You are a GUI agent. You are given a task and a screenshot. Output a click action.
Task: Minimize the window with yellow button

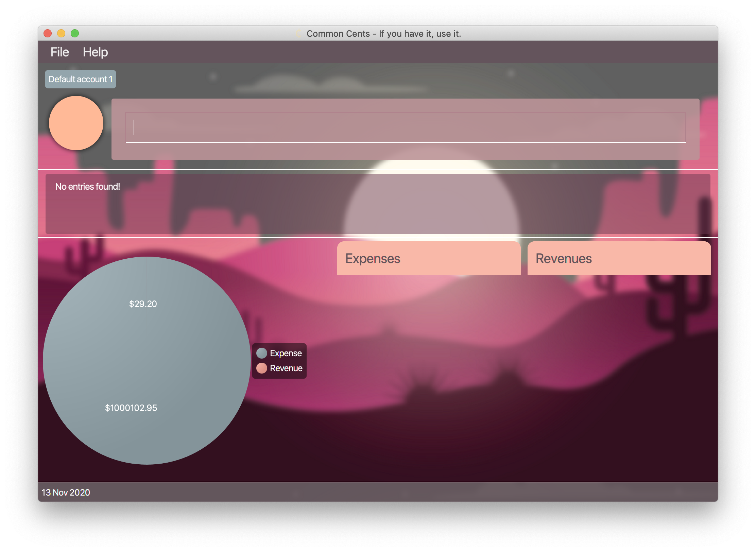61,33
